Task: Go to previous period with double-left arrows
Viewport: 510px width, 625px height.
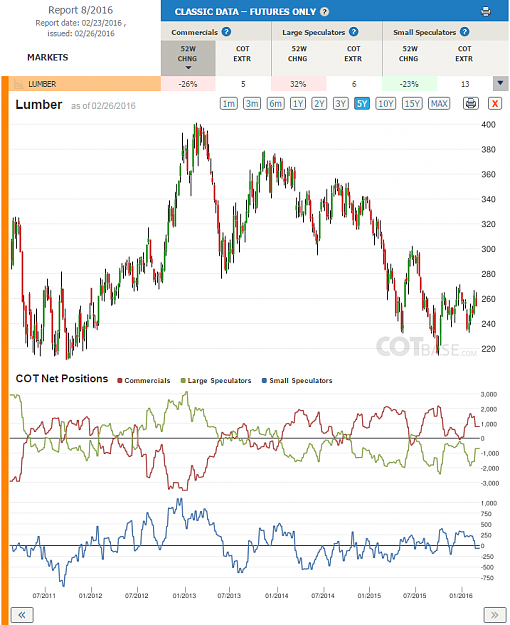Action: (22, 615)
